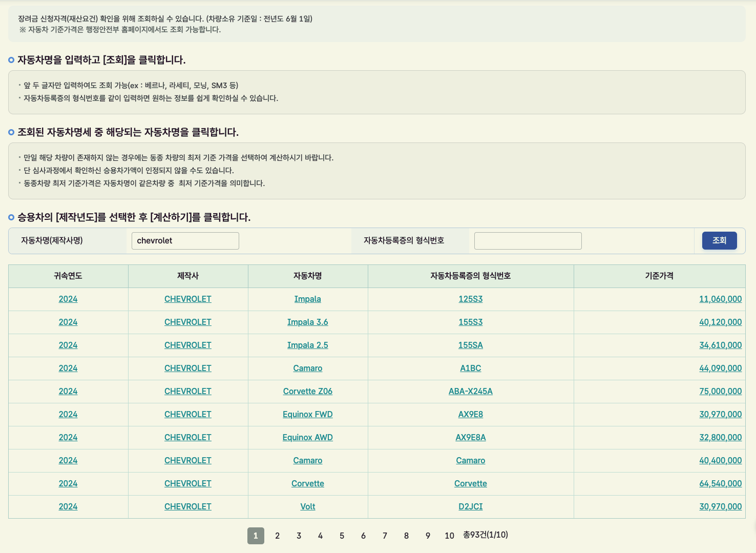Image resolution: width=756 pixels, height=553 pixels.
Task: Select price 30,970,000 in the Volt row
Action: [x=720, y=506]
